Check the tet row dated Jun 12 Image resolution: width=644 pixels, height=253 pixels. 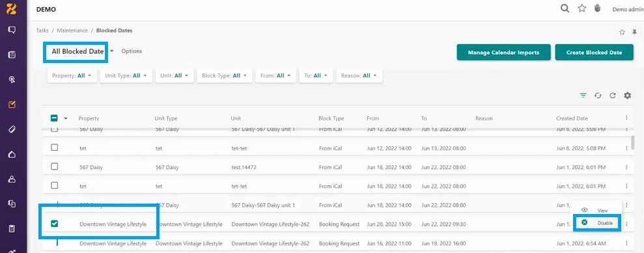pyautogui.click(x=54, y=148)
